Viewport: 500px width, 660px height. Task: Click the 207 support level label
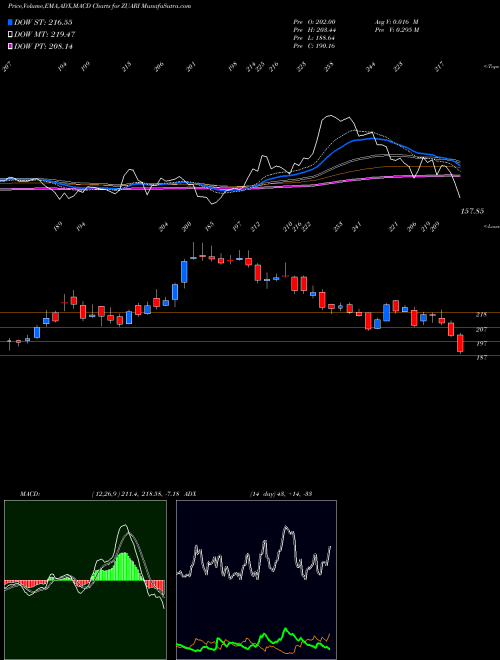coord(481,330)
